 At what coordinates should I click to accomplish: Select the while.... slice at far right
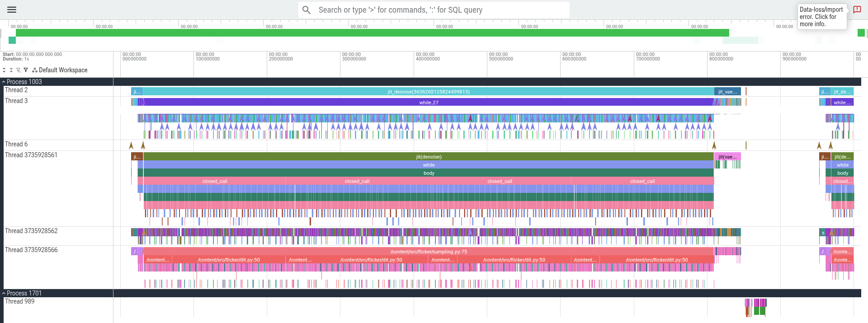pyautogui.click(x=843, y=103)
